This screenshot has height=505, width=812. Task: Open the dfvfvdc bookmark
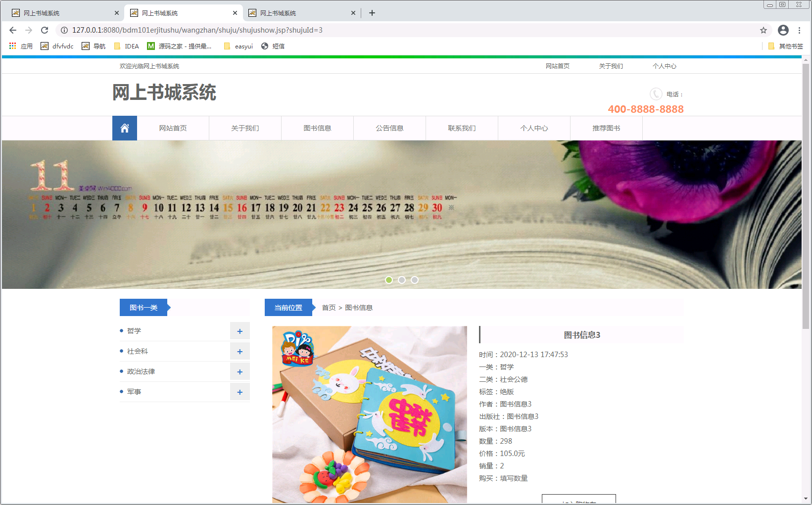click(x=57, y=46)
